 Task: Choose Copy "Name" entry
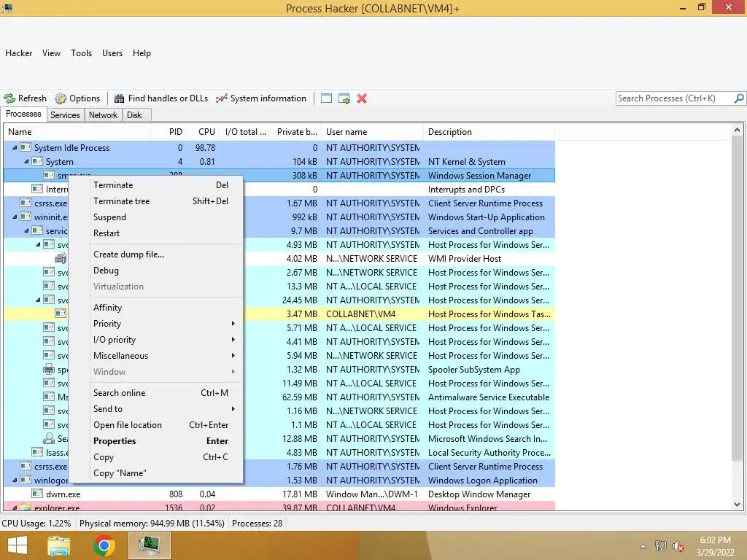click(164, 473)
